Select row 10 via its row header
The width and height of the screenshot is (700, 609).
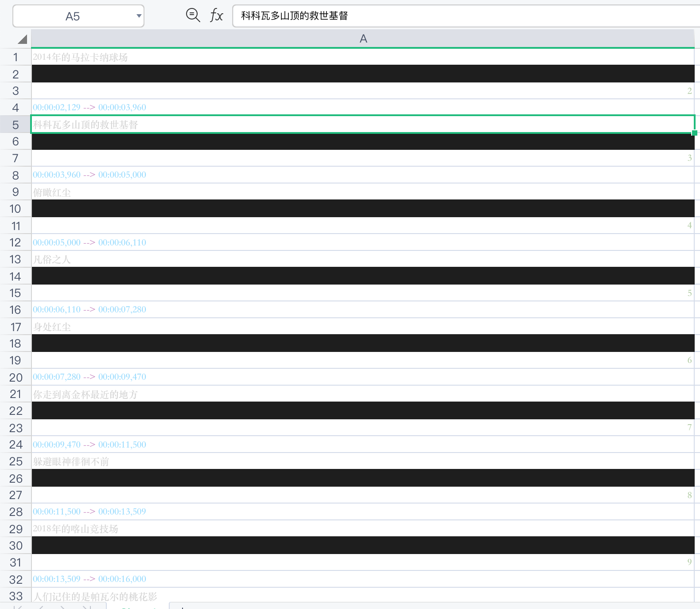[16, 209]
